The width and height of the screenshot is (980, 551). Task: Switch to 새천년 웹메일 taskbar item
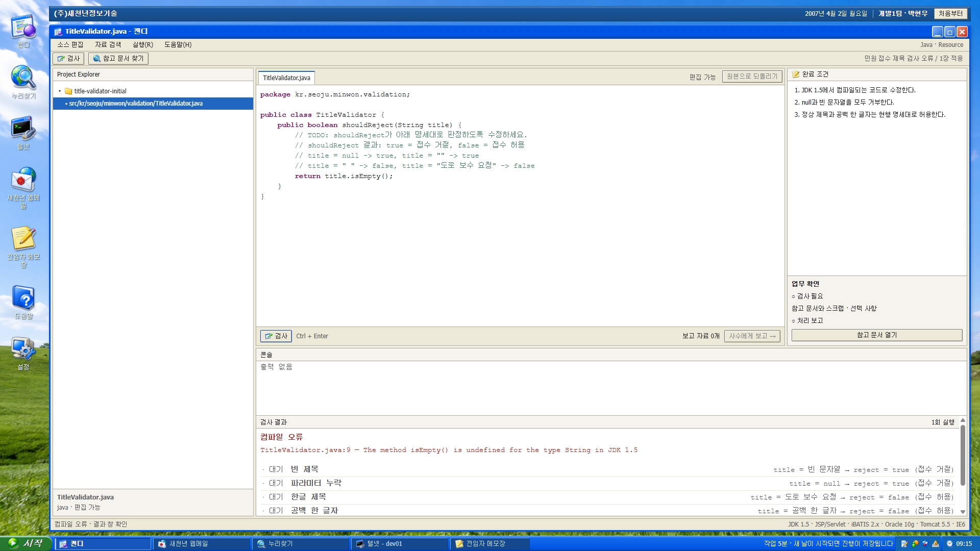[202, 544]
